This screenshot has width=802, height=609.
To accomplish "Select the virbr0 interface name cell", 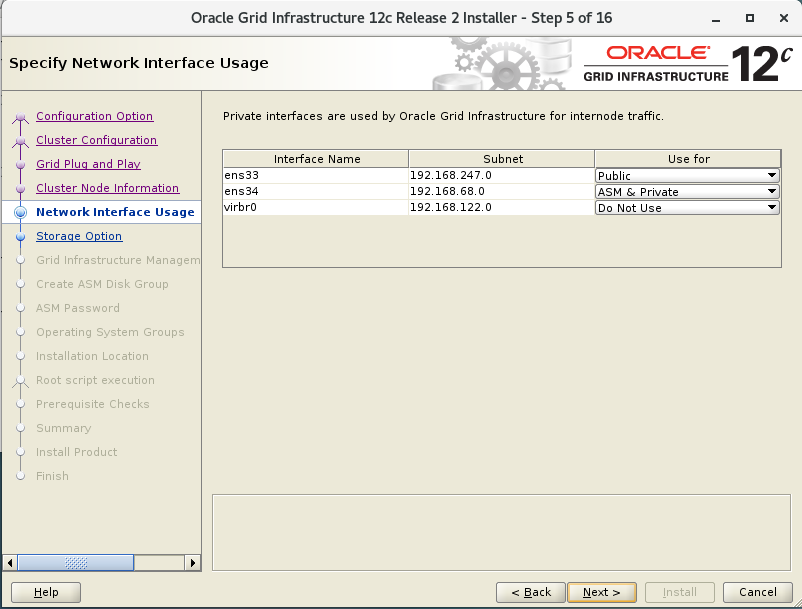I will tap(316, 207).
